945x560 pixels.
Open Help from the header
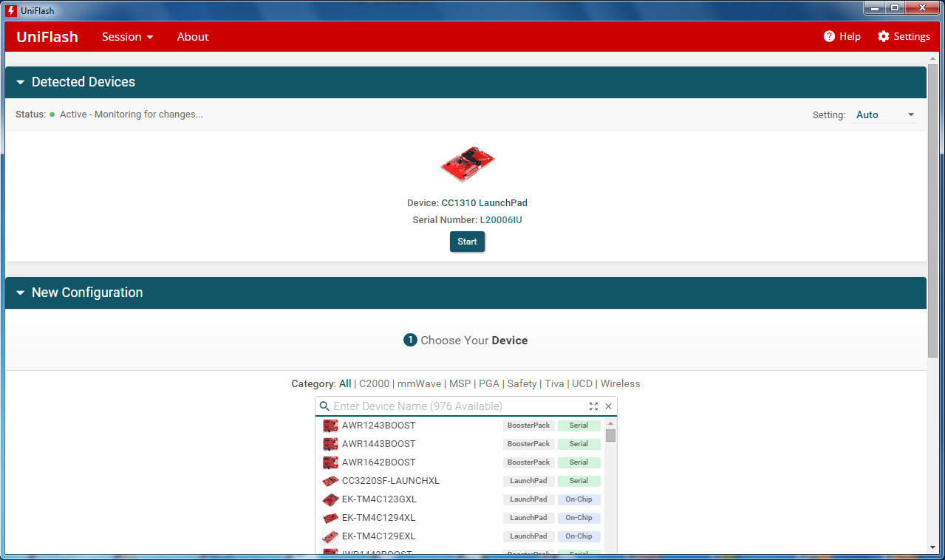tap(842, 37)
